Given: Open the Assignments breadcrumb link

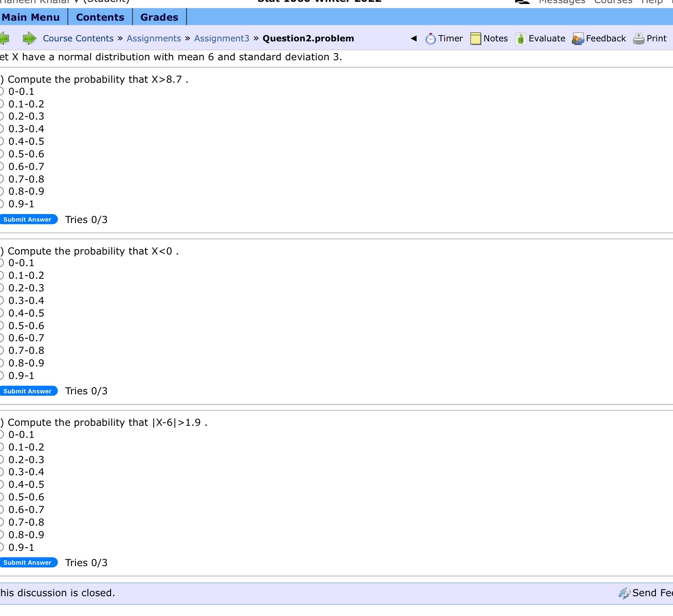Looking at the screenshot, I should (153, 38).
